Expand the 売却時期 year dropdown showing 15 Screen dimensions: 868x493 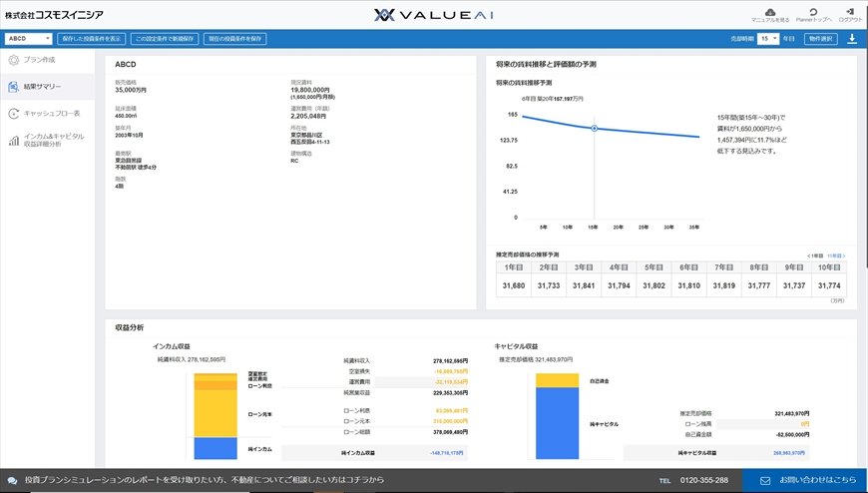click(x=767, y=39)
